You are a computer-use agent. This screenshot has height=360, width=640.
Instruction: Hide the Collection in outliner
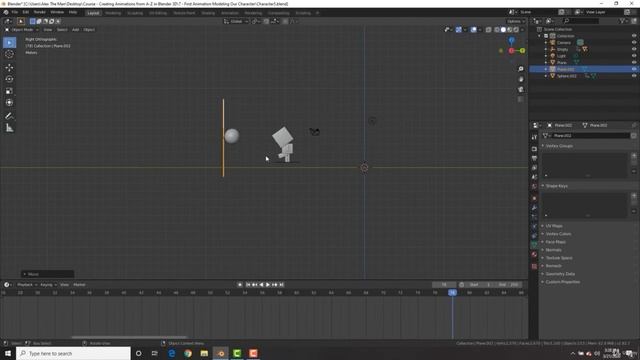[x=634, y=36]
